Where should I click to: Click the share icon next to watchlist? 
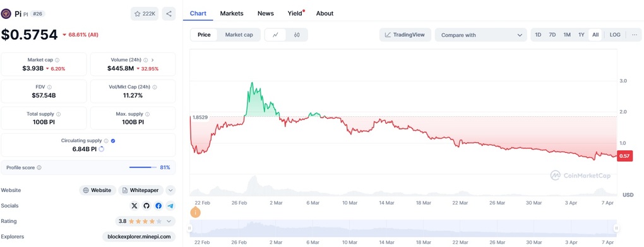click(169, 13)
